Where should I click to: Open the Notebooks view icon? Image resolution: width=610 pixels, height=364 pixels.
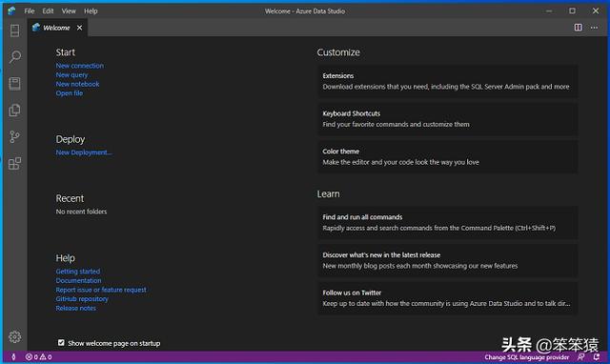pyautogui.click(x=15, y=83)
